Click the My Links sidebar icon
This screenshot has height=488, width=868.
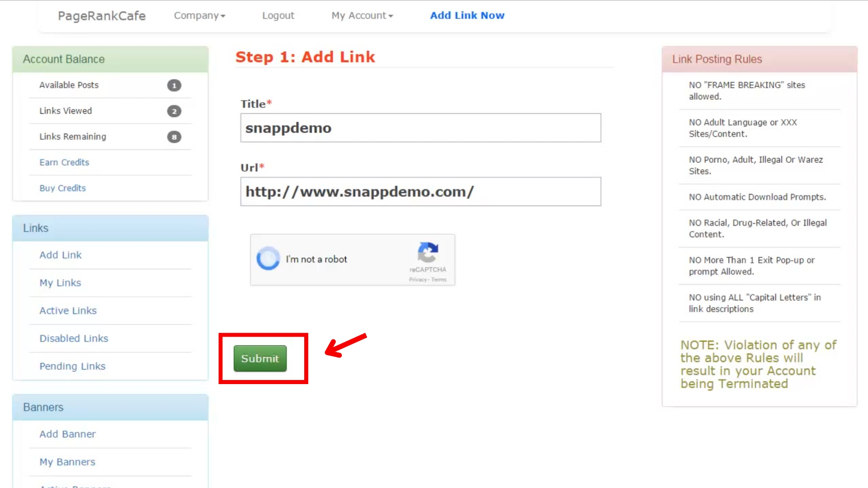coord(60,282)
